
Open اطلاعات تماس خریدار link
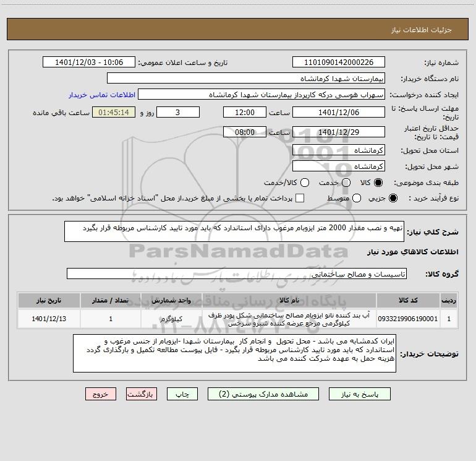[x=102, y=95]
